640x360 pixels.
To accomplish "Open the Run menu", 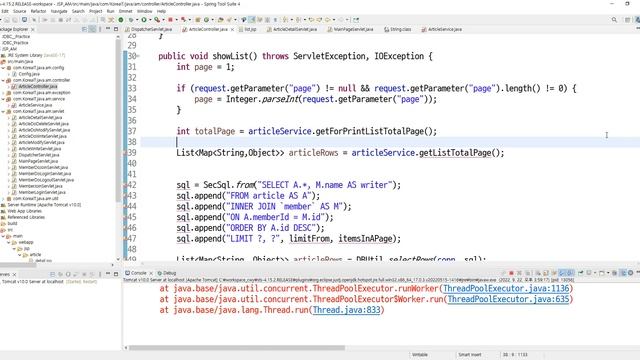I will coord(111,11).
